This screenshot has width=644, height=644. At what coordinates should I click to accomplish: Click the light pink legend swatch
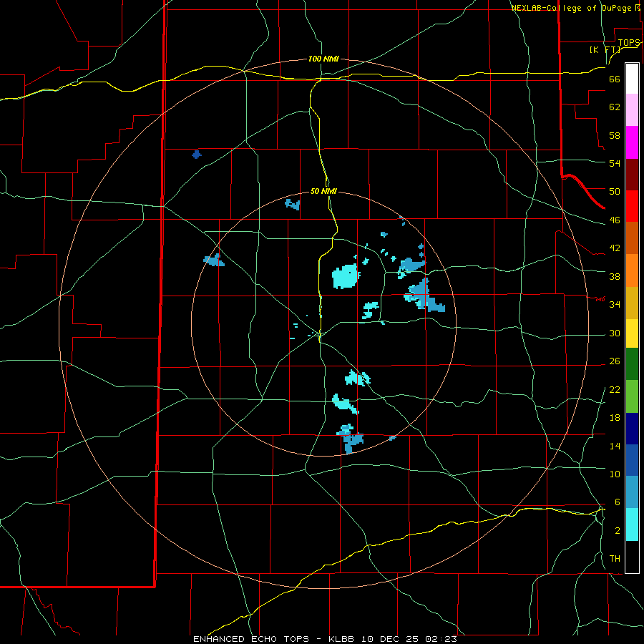(632, 110)
